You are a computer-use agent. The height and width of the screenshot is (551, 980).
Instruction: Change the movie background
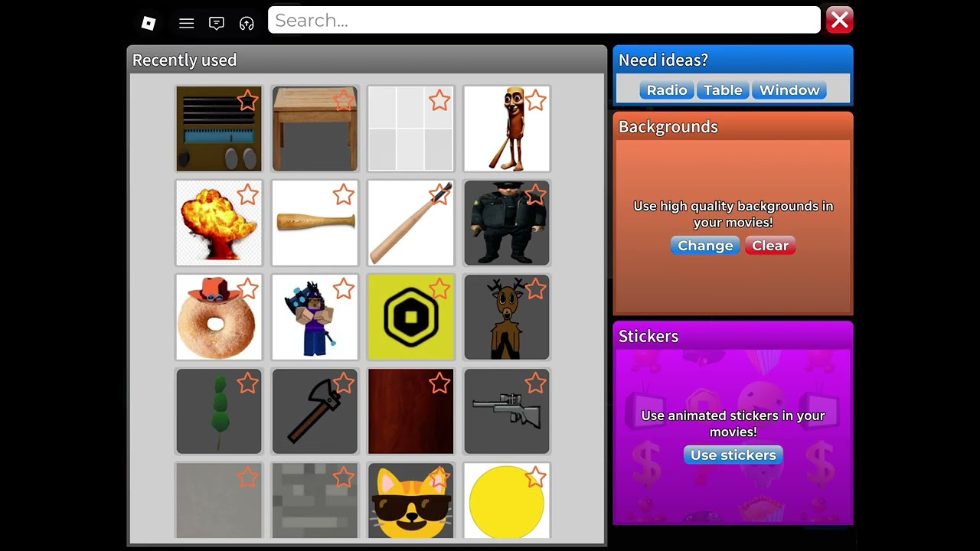705,246
